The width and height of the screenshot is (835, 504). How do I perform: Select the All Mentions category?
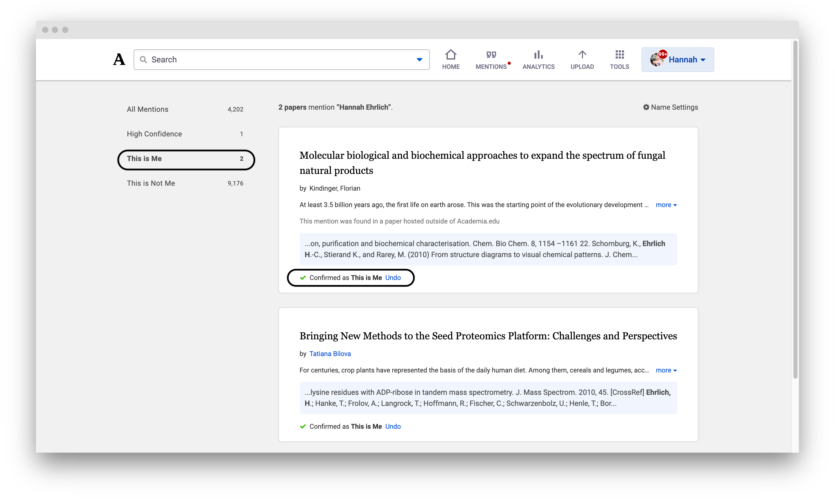147,109
